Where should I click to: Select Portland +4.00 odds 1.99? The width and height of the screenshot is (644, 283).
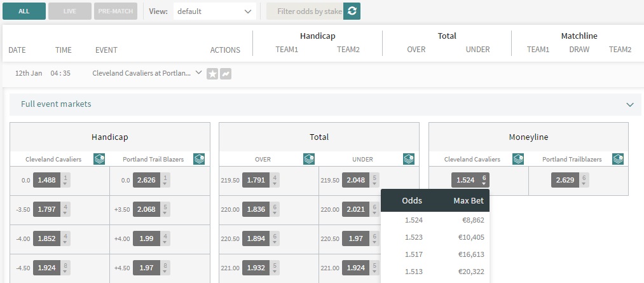[x=147, y=238]
